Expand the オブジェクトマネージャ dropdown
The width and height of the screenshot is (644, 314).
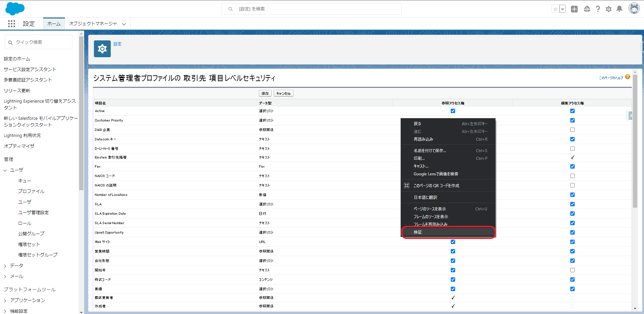coord(124,24)
